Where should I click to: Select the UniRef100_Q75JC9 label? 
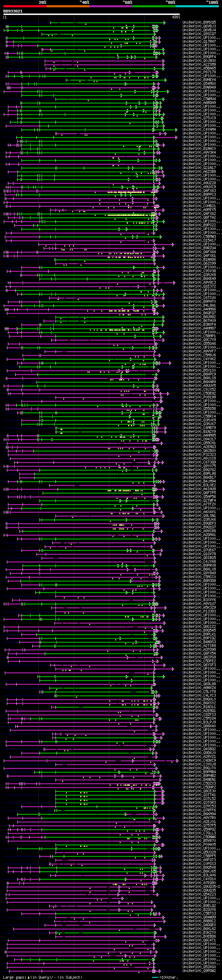tap(199, 118)
